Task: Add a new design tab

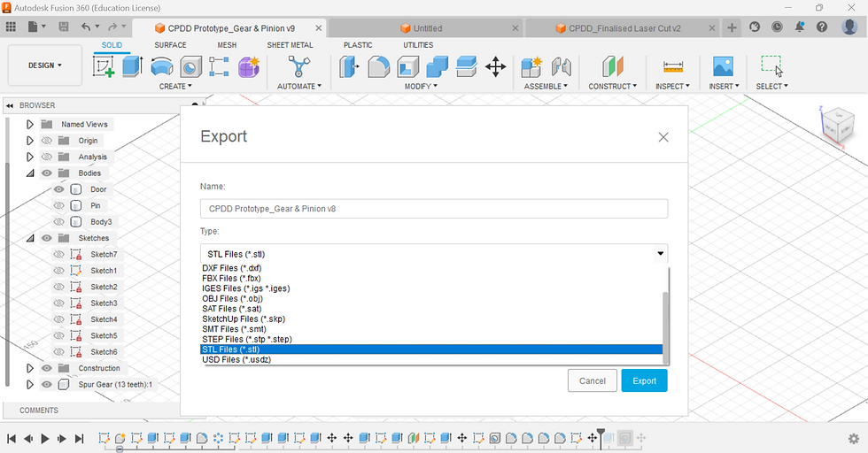Action: 732,27
